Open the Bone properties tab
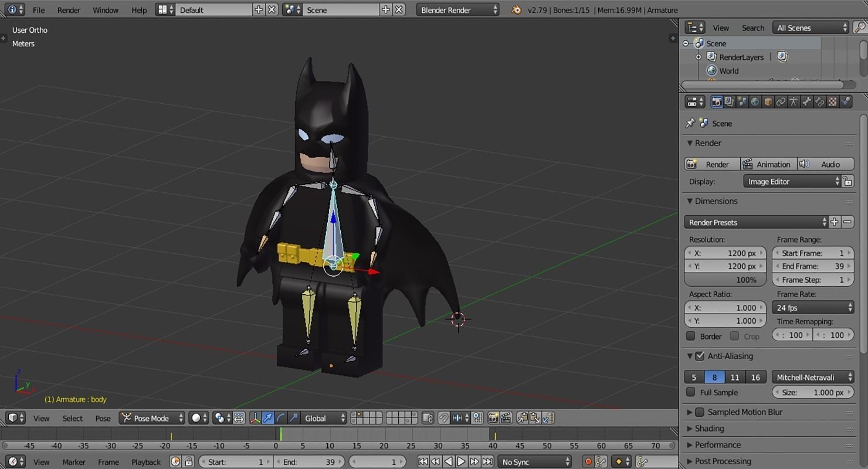This screenshot has width=868, height=469. [x=806, y=102]
